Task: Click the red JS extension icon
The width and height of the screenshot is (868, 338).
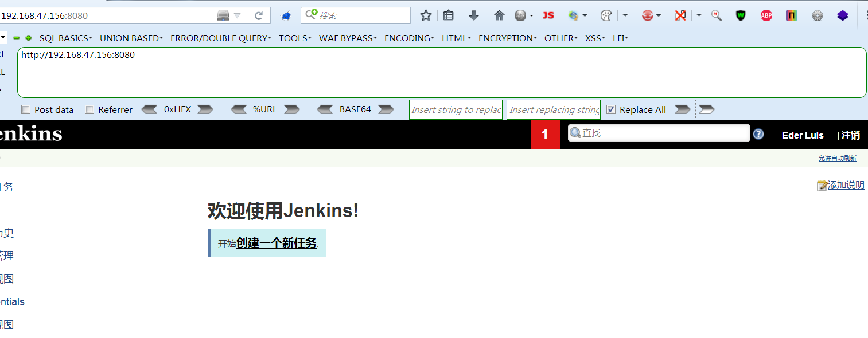Action: (548, 15)
